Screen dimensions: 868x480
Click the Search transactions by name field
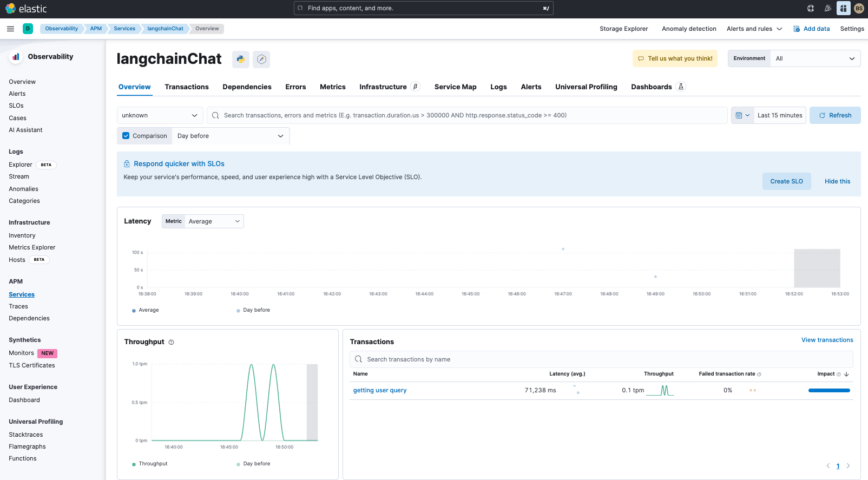(601, 359)
